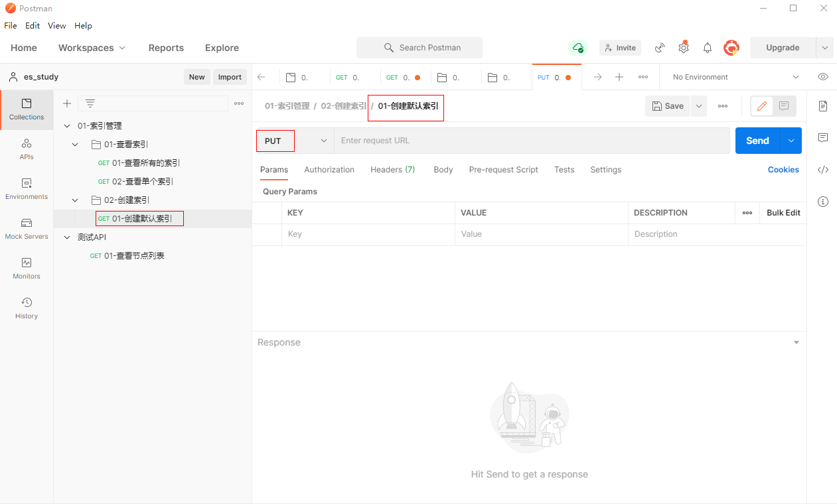837x504 pixels.
Task: Open the APIs sidebar section
Action: tap(27, 149)
